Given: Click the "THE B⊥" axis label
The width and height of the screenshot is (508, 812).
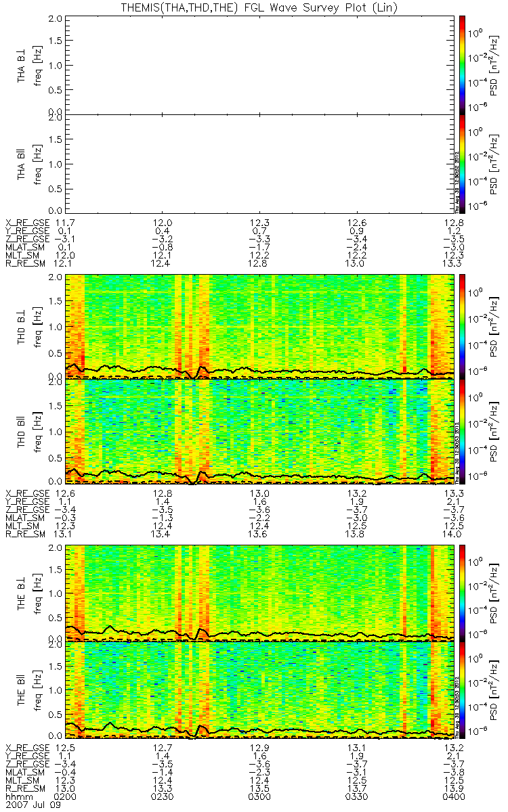Looking at the screenshot, I should coord(22,593).
